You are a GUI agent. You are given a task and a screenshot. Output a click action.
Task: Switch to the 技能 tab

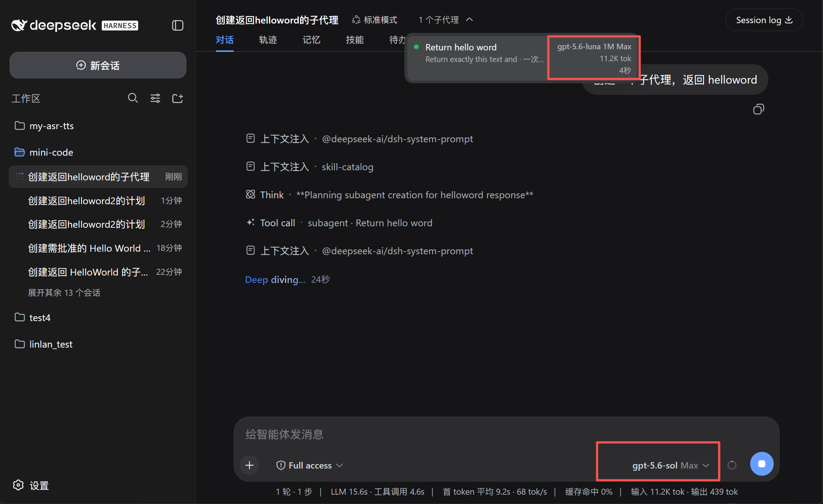click(x=354, y=40)
